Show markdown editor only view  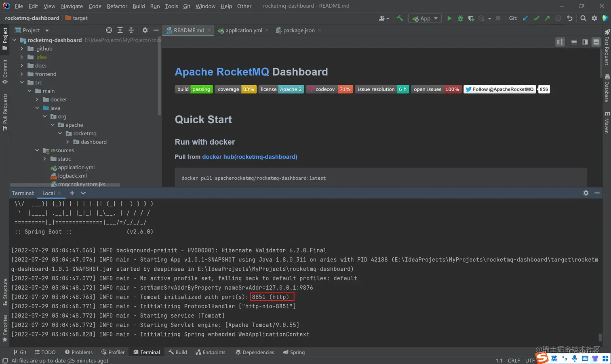[x=574, y=42]
